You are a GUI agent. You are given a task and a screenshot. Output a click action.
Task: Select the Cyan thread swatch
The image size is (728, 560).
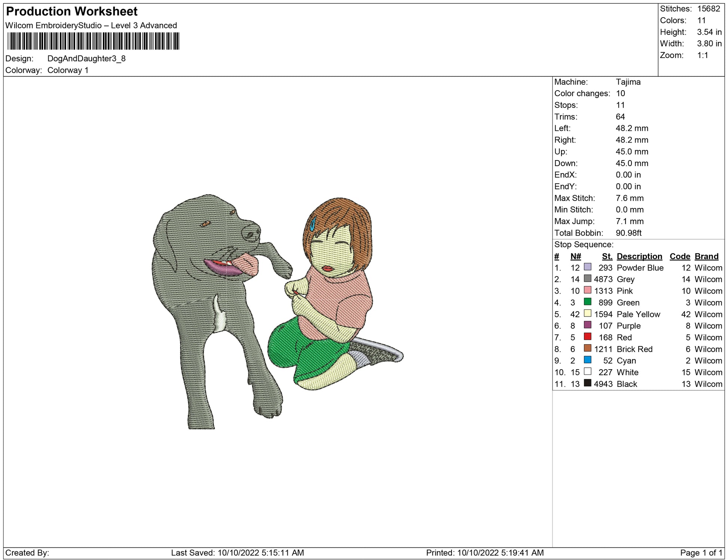pyautogui.click(x=587, y=360)
